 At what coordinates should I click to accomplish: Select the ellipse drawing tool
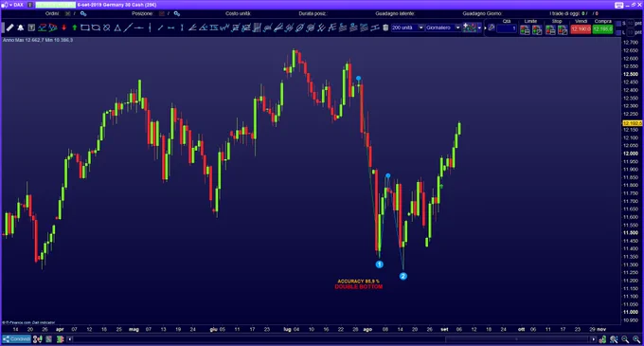point(96,27)
